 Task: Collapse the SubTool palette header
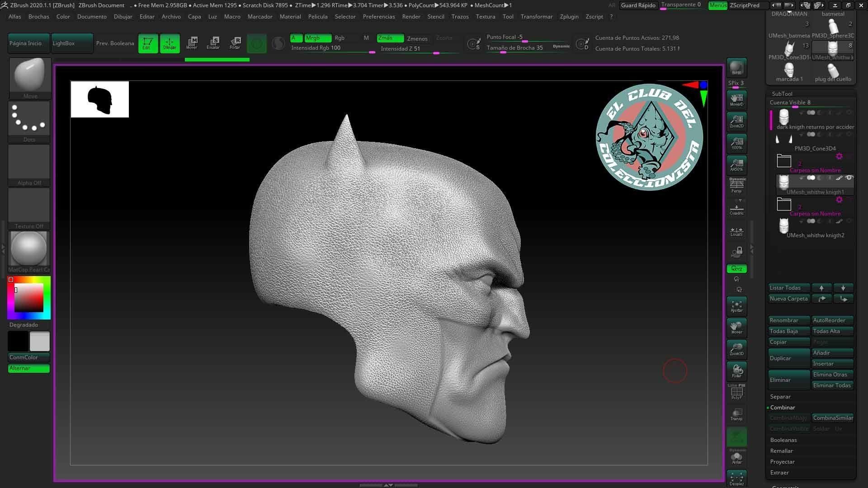pyautogui.click(x=782, y=94)
